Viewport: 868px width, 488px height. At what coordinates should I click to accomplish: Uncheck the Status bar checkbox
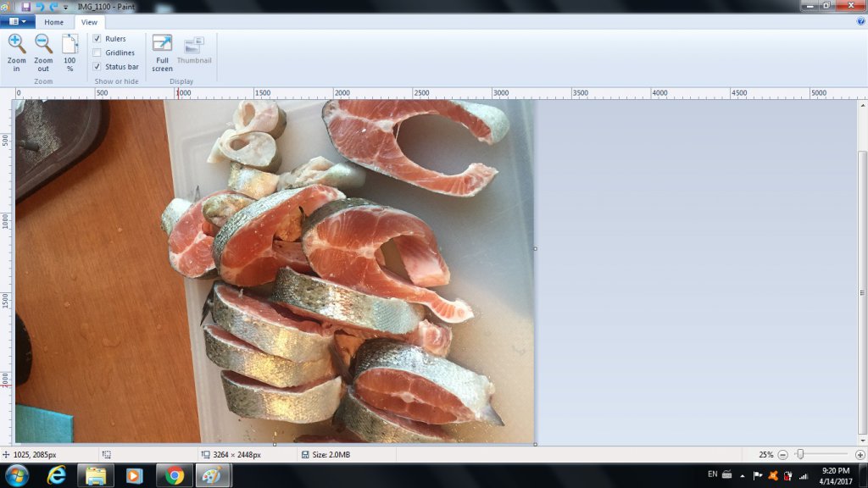coord(97,66)
